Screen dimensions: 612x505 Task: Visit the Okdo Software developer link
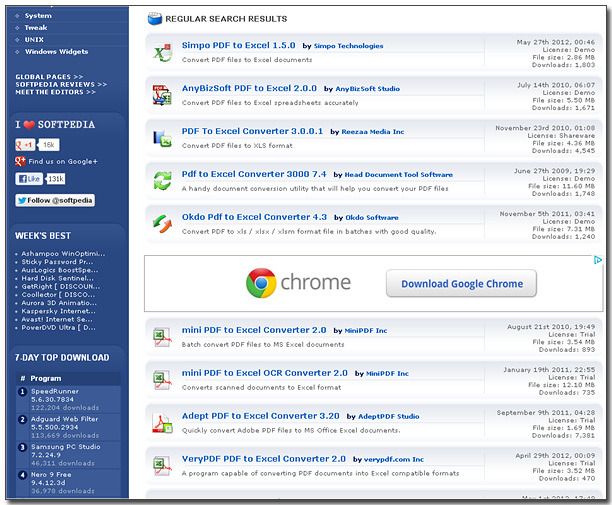pos(372,218)
